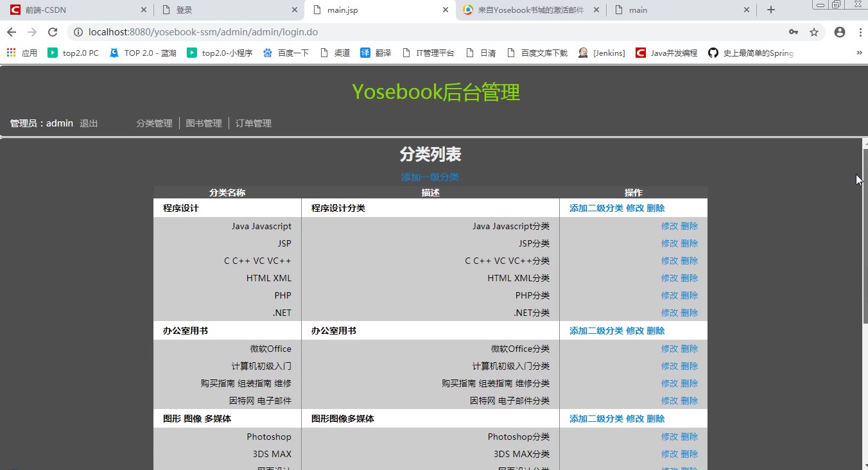The width and height of the screenshot is (868, 470).
Task: Show hidden bookmarks with the overflow chevron
Action: coord(859,53)
